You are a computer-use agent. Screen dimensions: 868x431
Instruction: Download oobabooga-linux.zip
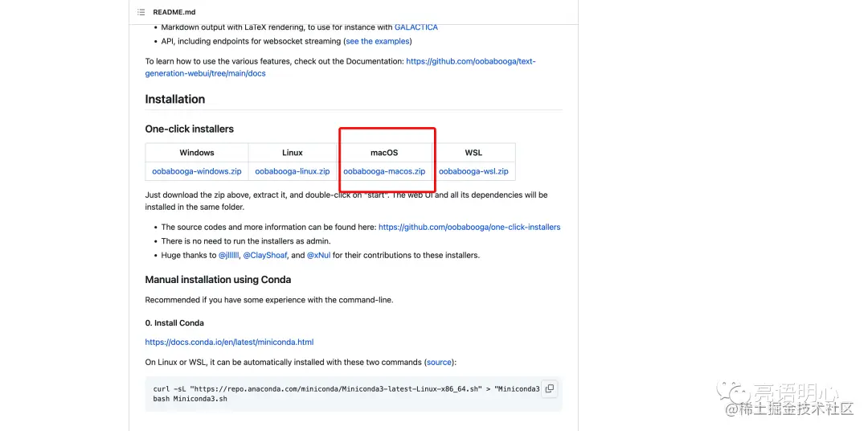tap(293, 171)
